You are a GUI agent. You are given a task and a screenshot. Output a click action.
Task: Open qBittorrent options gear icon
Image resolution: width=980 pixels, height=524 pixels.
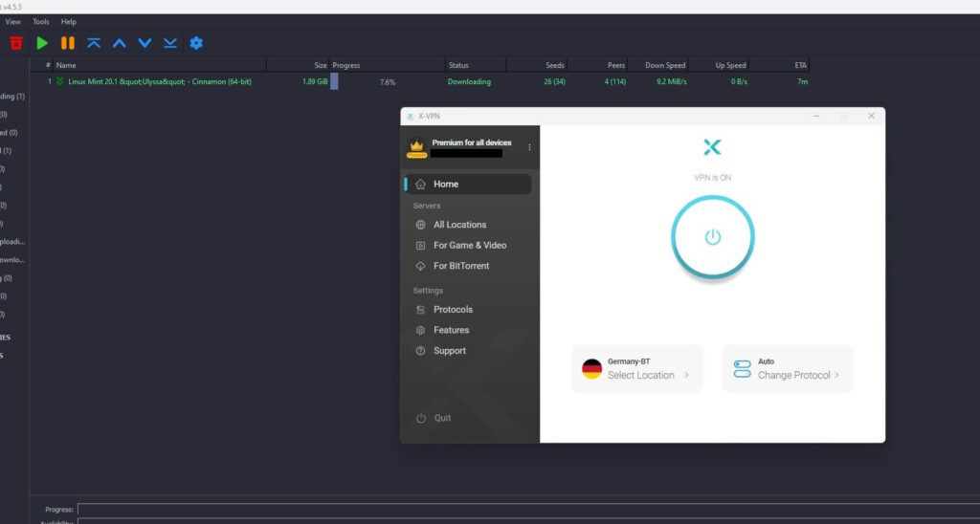coord(196,43)
